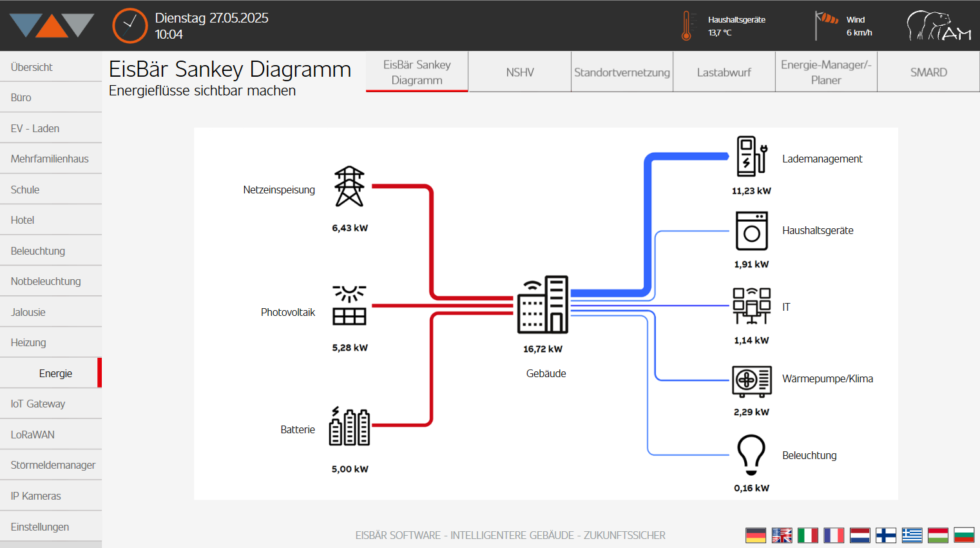Select the Lademanagement charging station icon
This screenshot has width=980, height=548.
(x=752, y=155)
